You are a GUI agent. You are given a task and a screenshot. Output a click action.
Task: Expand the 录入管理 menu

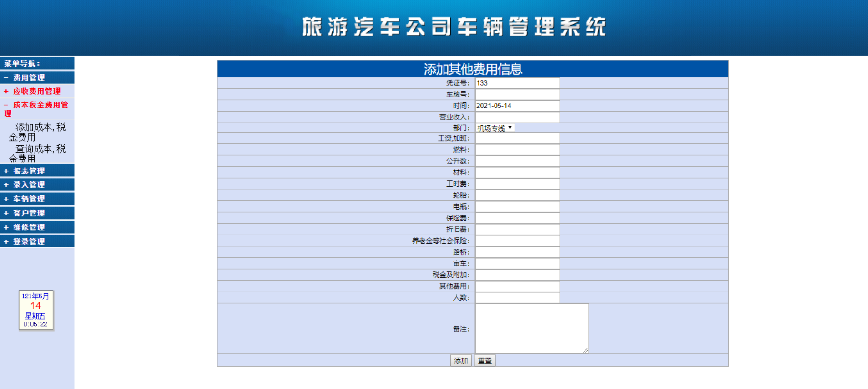(37, 184)
